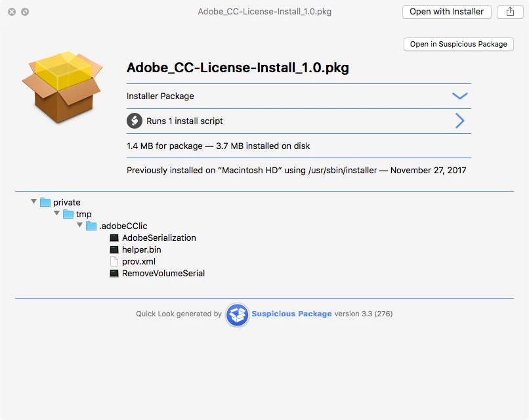Close the Quick Look preview window
The width and height of the screenshot is (529, 420).
click(12, 12)
